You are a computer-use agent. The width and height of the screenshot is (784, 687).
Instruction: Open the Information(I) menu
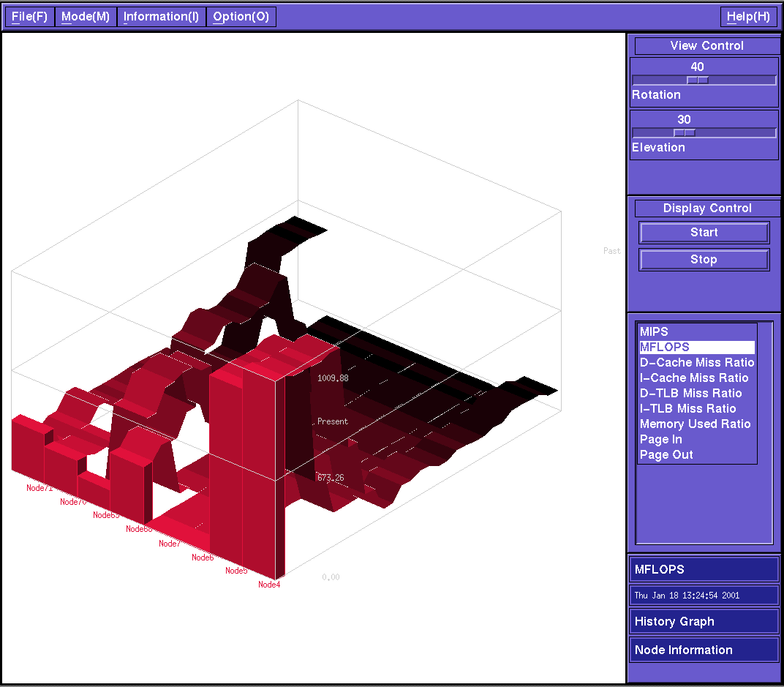tap(161, 17)
